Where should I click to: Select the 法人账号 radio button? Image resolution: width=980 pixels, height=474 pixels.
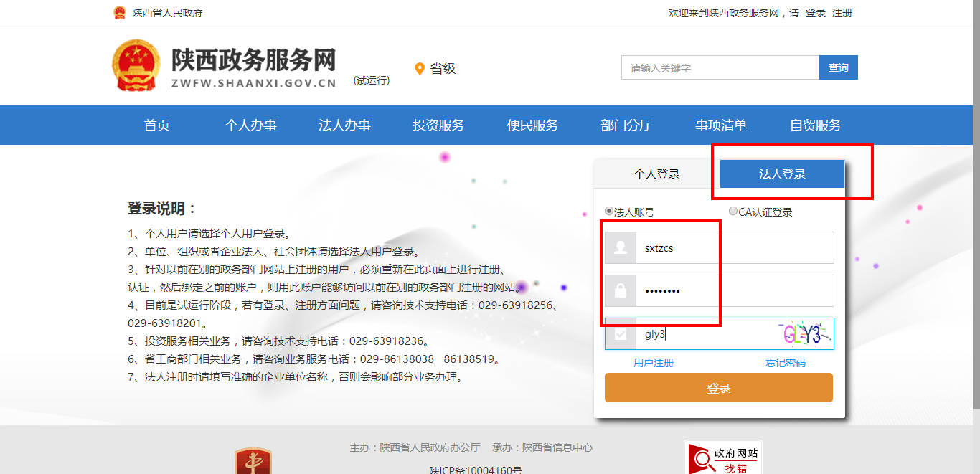609,212
